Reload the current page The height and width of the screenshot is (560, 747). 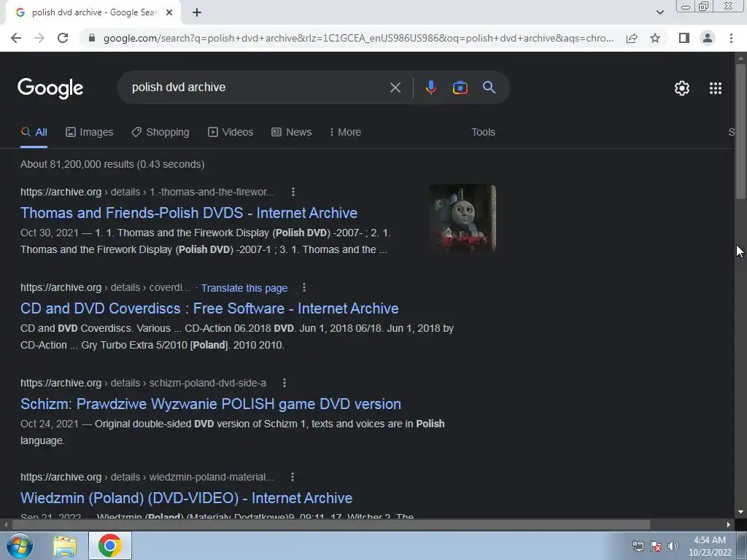tap(63, 38)
